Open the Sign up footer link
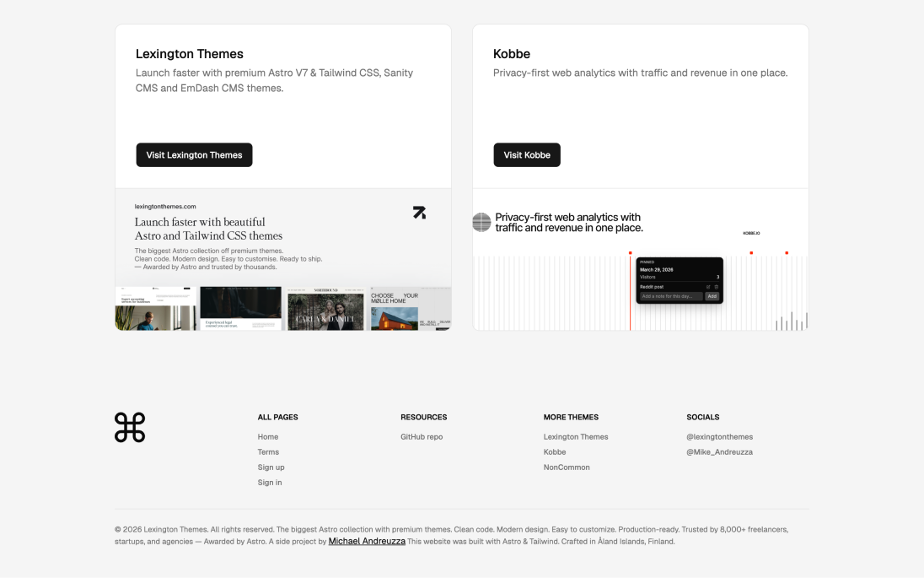This screenshot has height=578, width=924. point(271,467)
